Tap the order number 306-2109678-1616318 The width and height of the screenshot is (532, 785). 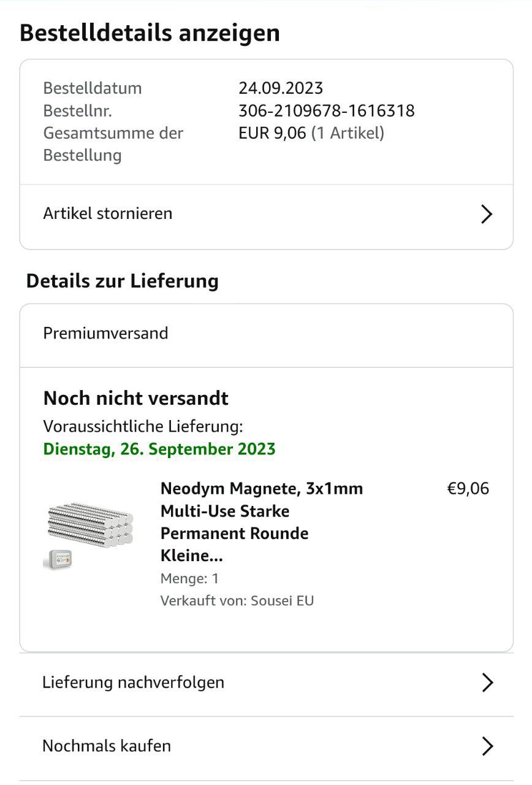coord(326,110)
